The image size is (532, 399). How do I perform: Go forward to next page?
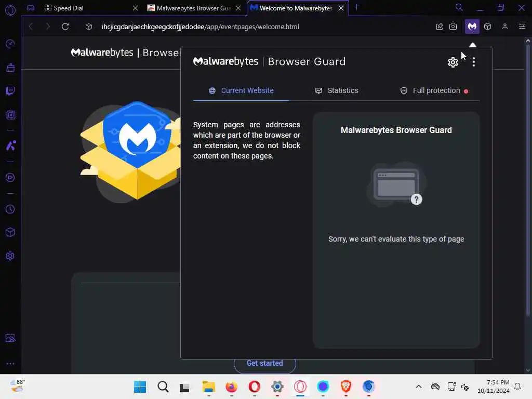[48, 26]
